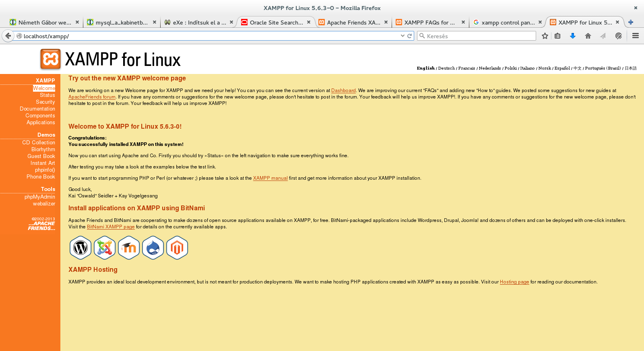The image size is (644, 351).
Task: Open the Moodle application icon
Action: pos(129,248)
